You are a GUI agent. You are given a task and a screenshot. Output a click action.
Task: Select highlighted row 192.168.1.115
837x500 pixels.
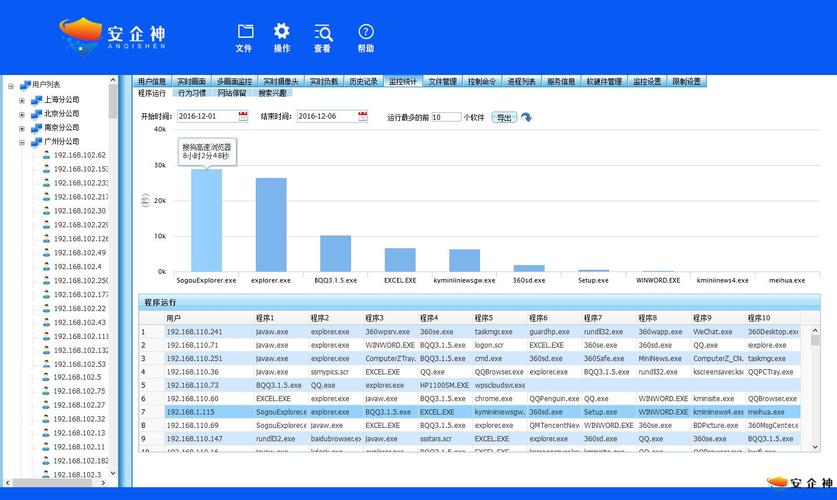pyautogui.click(x=470, y=412)
